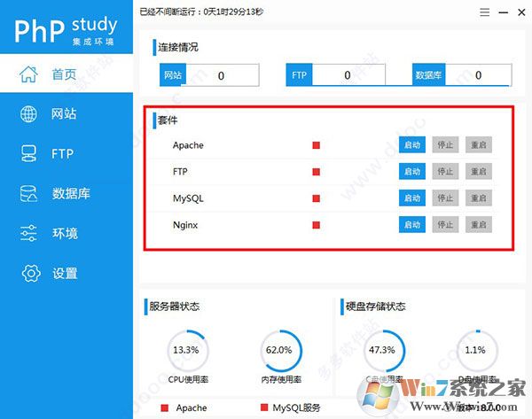Image resolution: width=532 pixels, height=419 pixels.
Task: Click the PhP study logo
Action: (66, 30)
